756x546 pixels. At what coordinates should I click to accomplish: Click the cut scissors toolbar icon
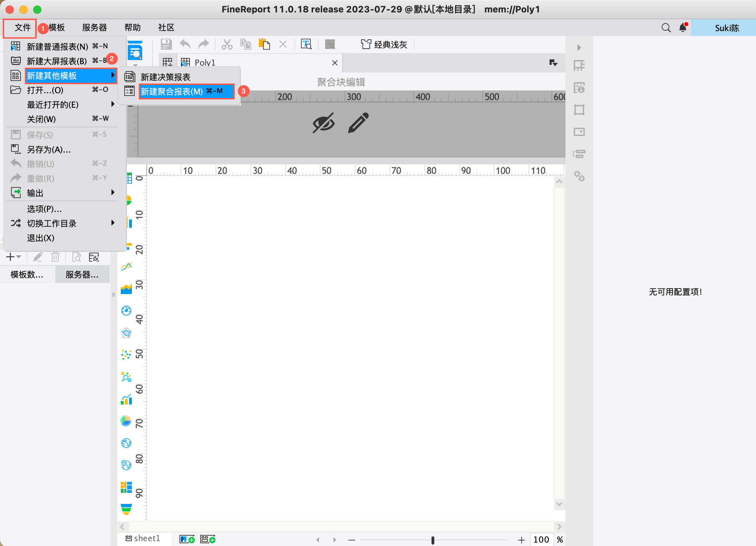[227, 45]
